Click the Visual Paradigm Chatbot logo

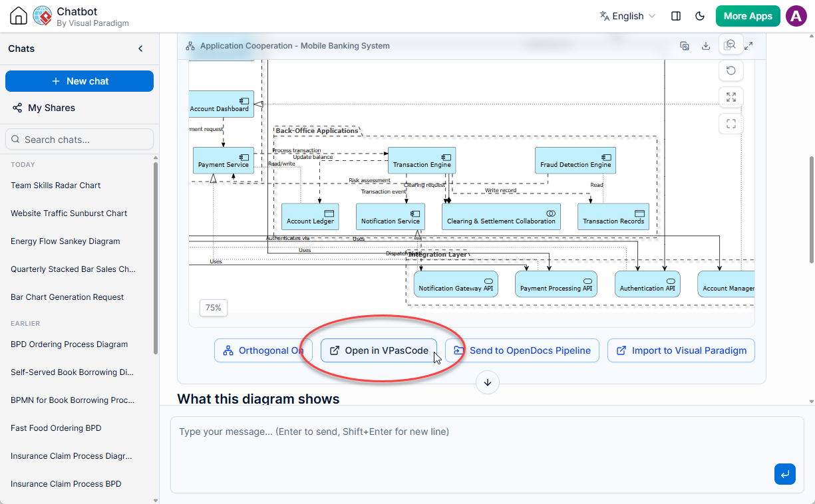click(42, 16)
